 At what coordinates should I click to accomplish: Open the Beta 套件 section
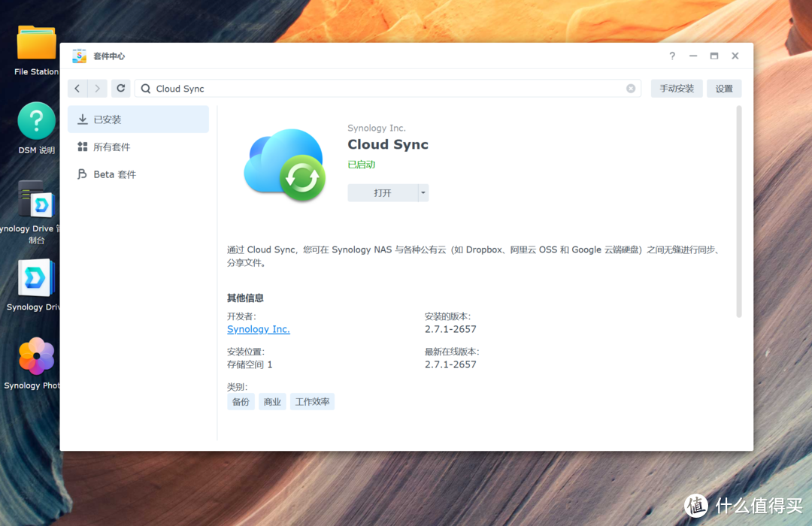pos(138,174)
